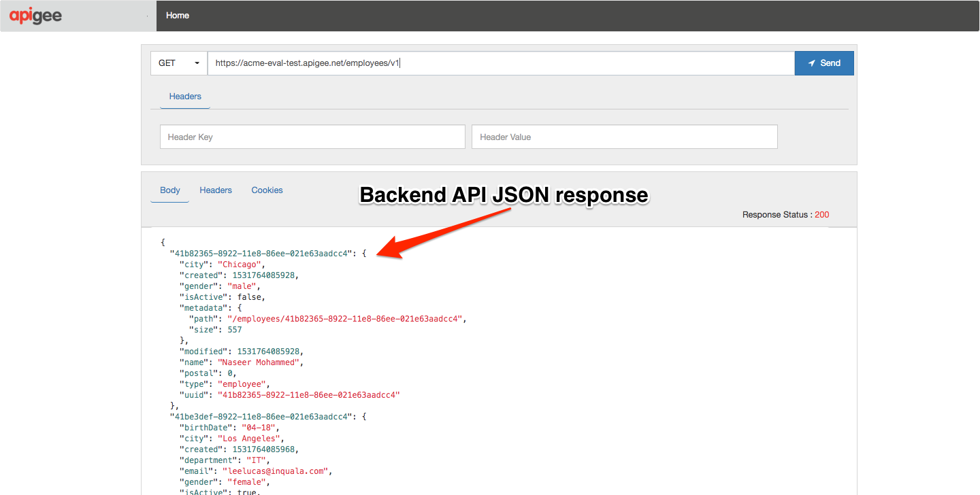Click the "metadata" key
Screen dimensions: 980x495
coord(202,308)
